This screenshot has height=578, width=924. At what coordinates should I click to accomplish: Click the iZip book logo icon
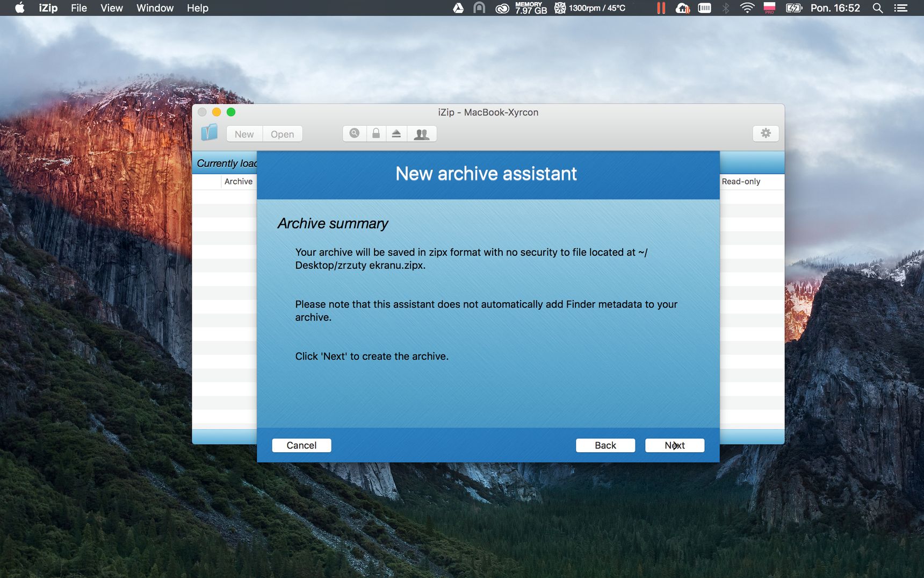[210, 133]
